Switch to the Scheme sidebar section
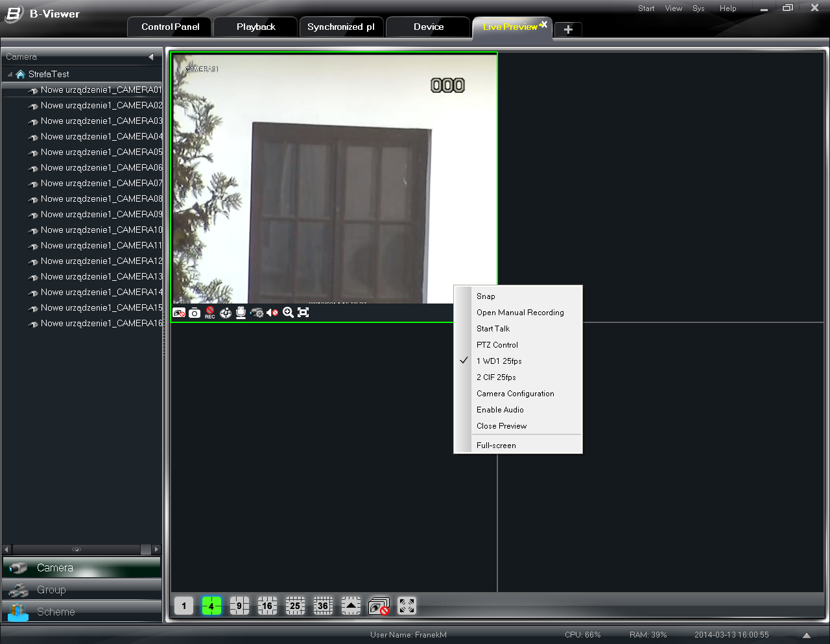830x644 pixels. click(x=82, y=612)
